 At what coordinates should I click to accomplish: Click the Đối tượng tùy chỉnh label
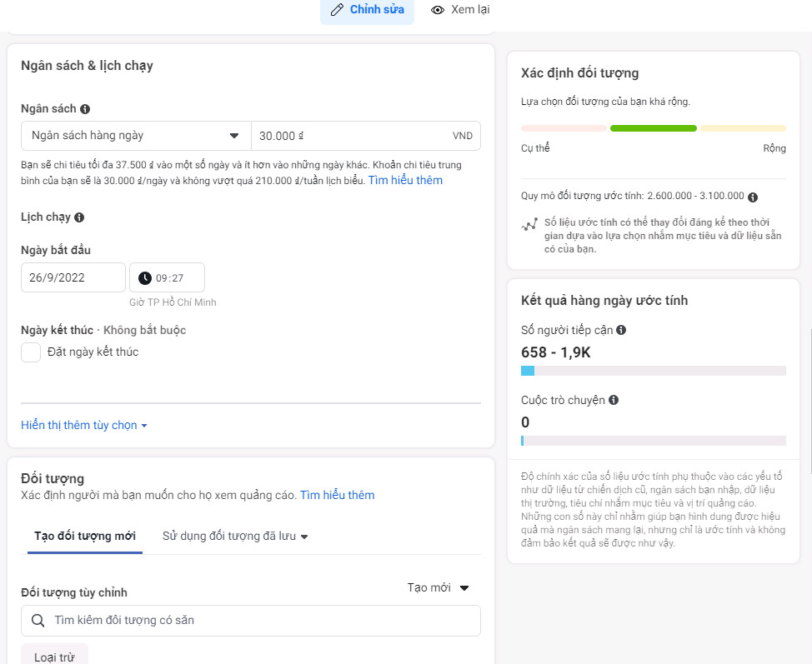click(74, 592)
